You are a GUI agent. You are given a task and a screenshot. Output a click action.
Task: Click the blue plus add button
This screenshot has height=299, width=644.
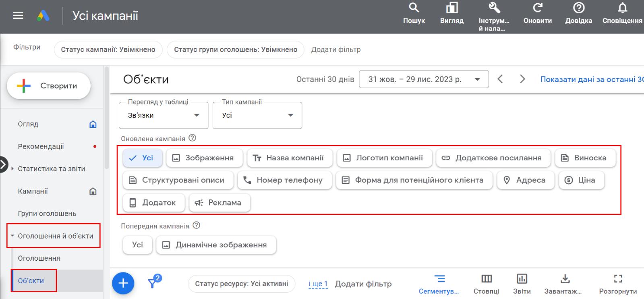click(123, 283)
